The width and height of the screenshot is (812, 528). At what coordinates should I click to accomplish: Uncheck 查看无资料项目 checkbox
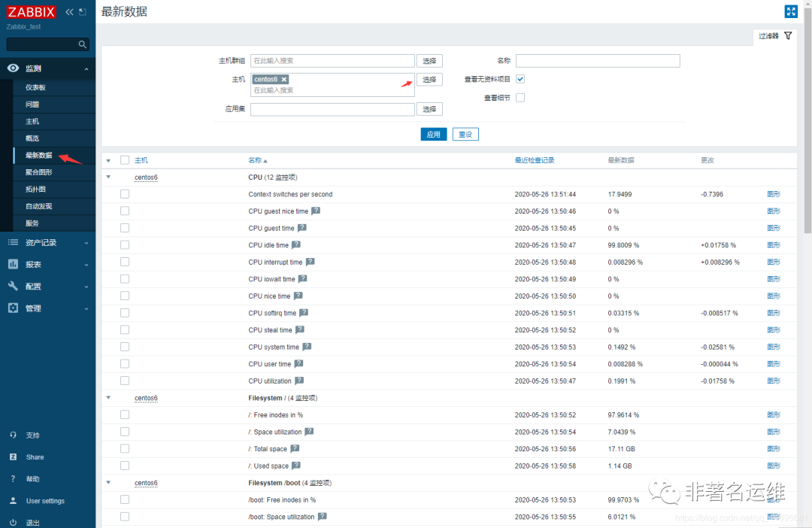click(x=520, y=79)
